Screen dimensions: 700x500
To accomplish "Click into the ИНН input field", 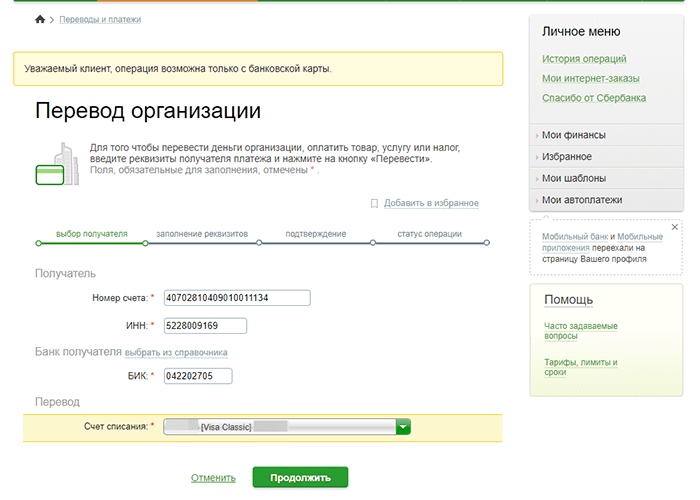I will (205, 325).
